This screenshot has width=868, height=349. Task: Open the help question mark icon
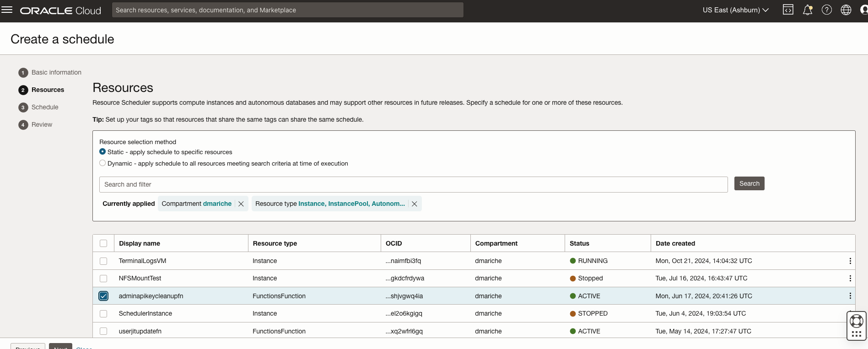(827, 10)
